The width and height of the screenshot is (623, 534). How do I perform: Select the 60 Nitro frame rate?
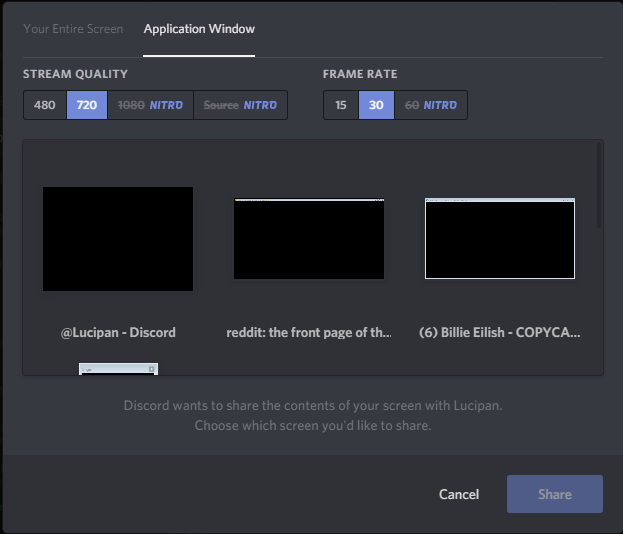point(431,105)
